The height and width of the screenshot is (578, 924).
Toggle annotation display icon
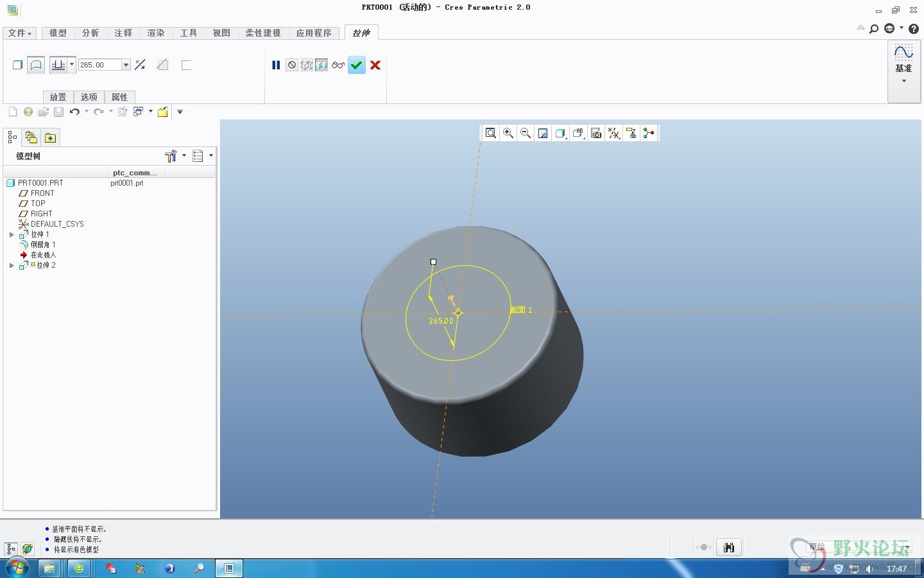(x=631, y=133)
